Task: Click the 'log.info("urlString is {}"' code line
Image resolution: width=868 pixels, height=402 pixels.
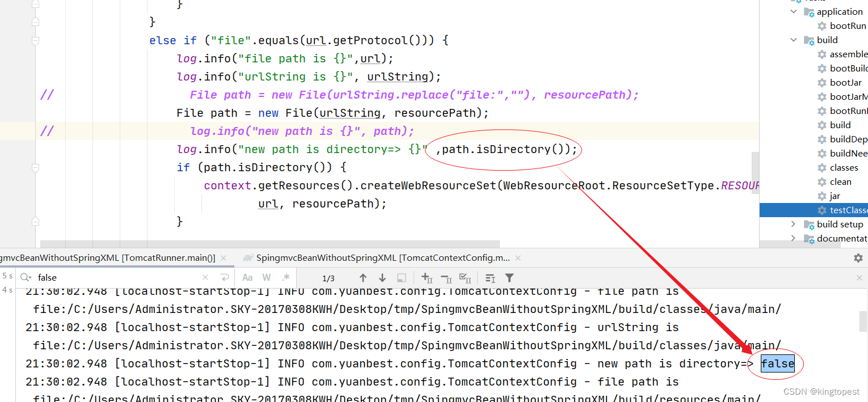Action: pos(309,77)
